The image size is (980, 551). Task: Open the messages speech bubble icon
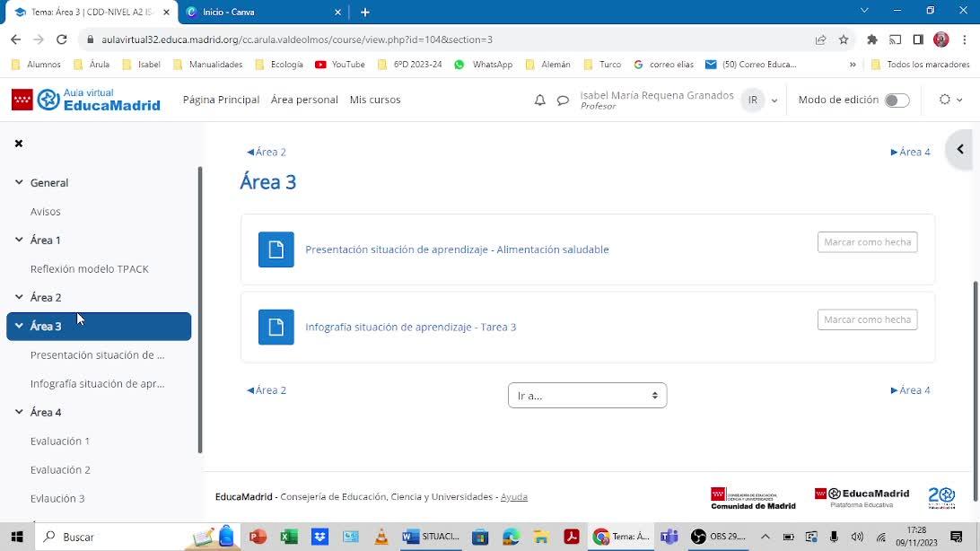pyautogui.click(x=563, y=101)
